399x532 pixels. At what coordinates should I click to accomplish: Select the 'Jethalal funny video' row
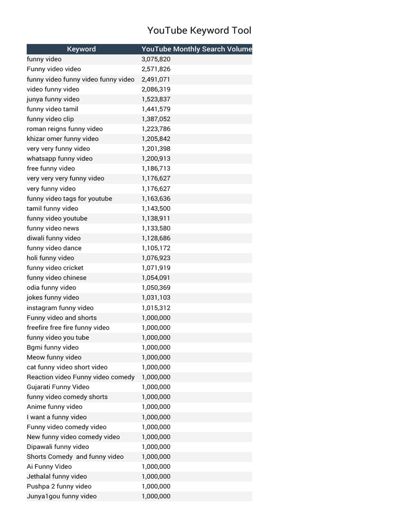[x=57, y=476]
